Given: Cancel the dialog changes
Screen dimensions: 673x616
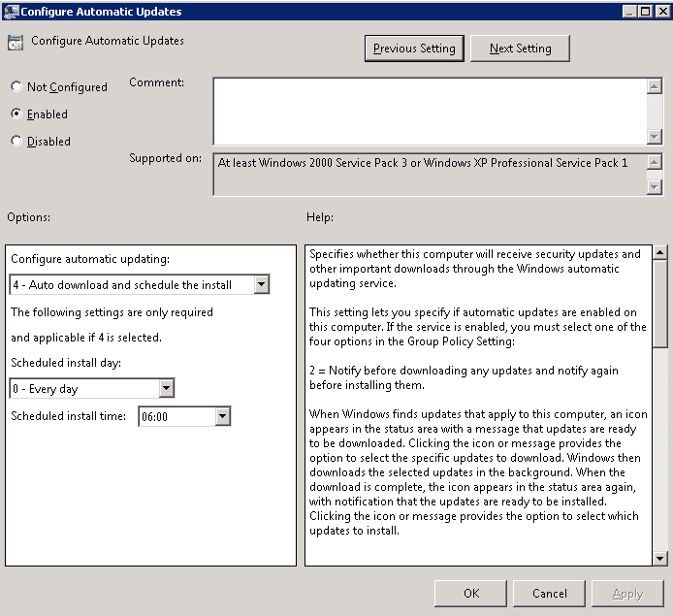Looking at the screenshot, I should pos(550,594).
